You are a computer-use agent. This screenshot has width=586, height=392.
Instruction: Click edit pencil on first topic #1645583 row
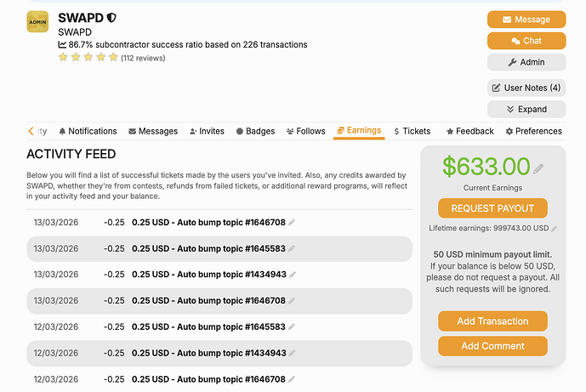[x=292, y=248]
